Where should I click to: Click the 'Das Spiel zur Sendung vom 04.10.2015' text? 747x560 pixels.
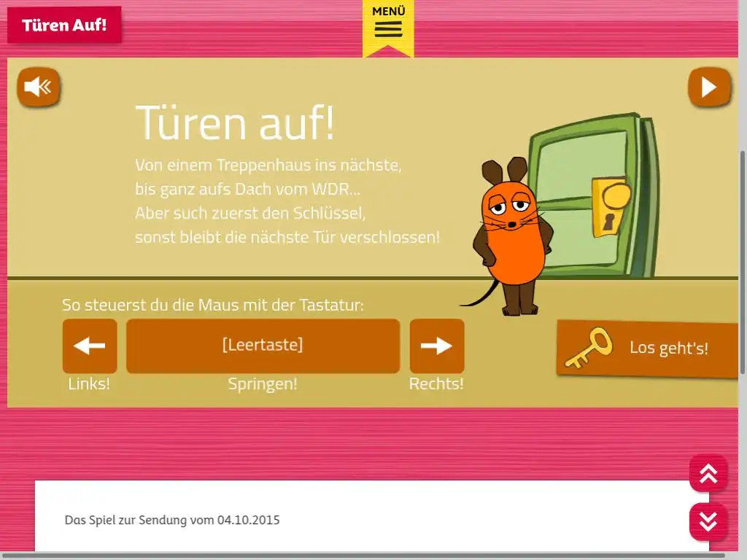172,520
